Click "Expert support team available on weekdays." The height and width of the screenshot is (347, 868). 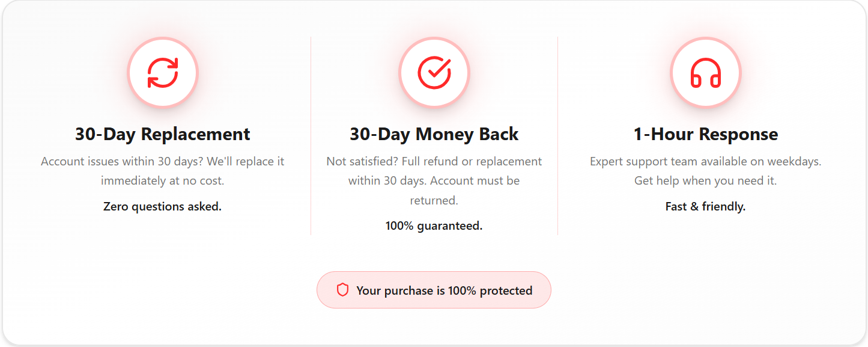(x=706, y=161)
